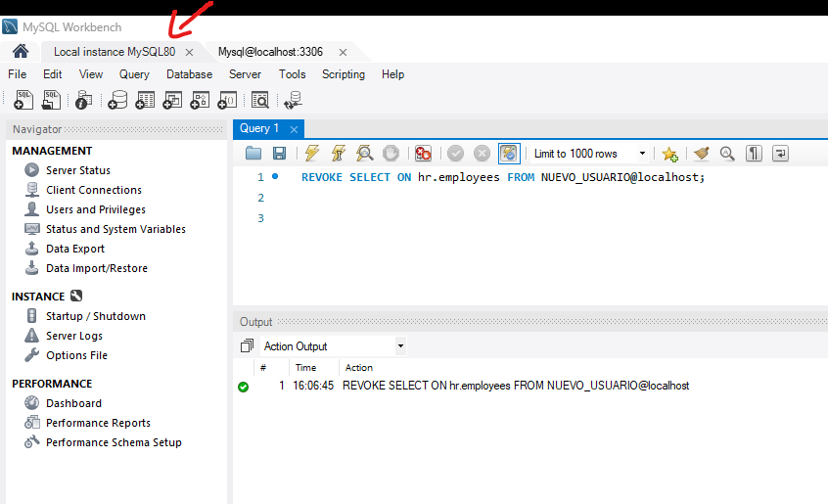
Task: Open SQL script file toolbar icon
Action: point(51,100)
